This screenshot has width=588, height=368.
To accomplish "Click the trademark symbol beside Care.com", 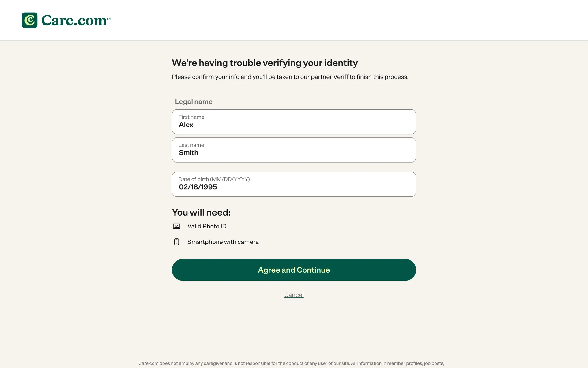I will (109, 19).
